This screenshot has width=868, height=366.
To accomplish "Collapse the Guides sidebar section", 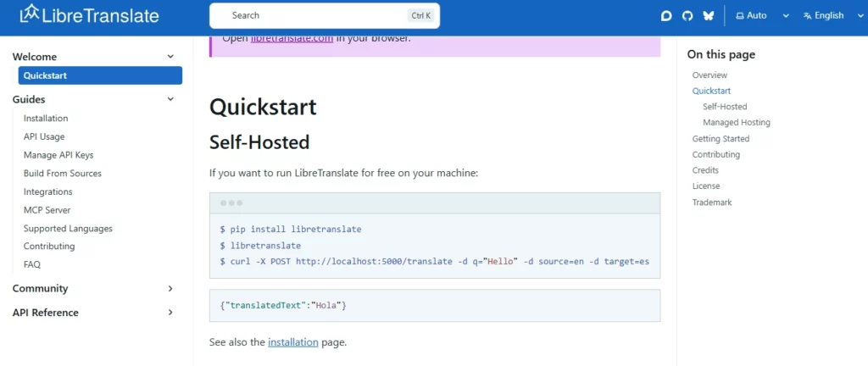I will click(x=170, y=99).
